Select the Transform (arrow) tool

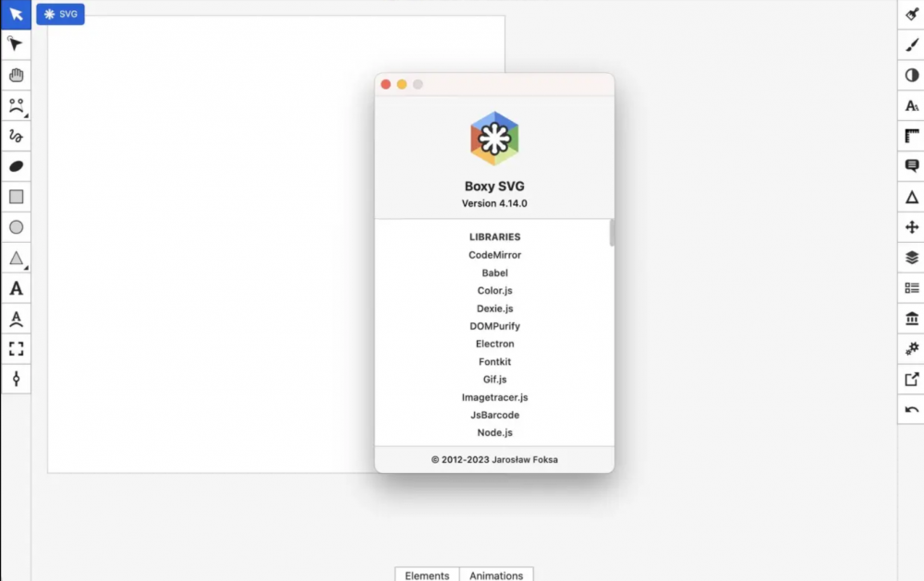pos(16,14)
